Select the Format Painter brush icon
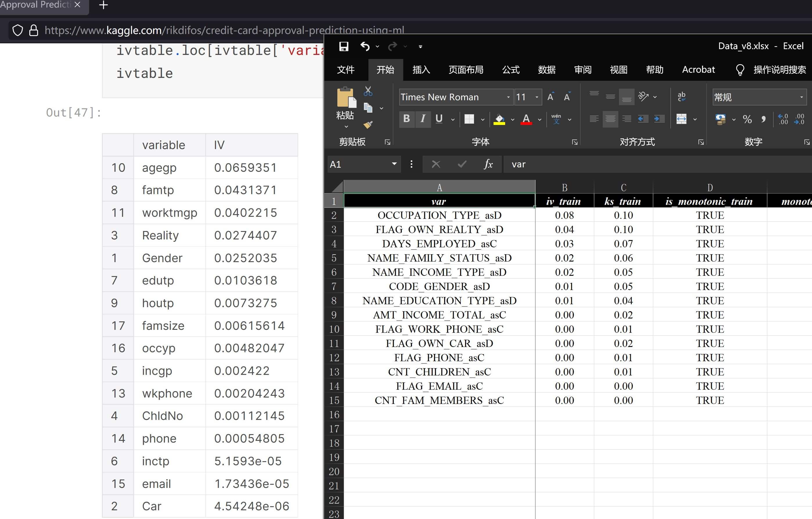This screenshot has height=519, width=812. coord(368,125)
